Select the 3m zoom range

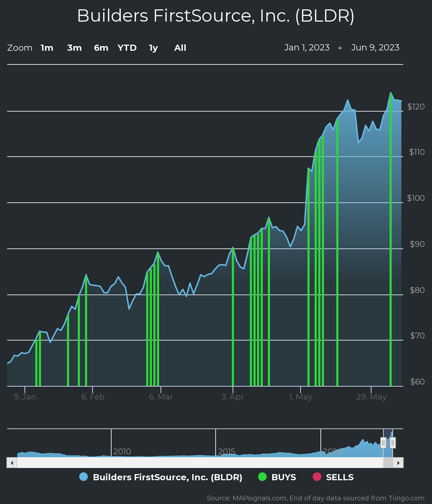pos(74,48)
